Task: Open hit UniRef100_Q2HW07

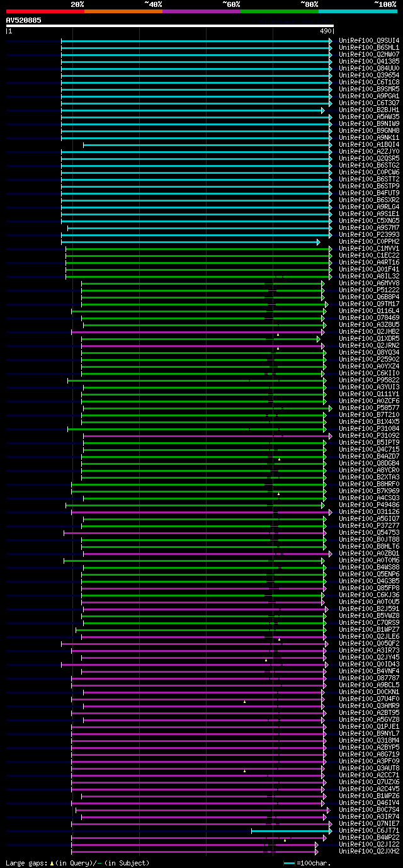Action: click(x=369, y=54)
